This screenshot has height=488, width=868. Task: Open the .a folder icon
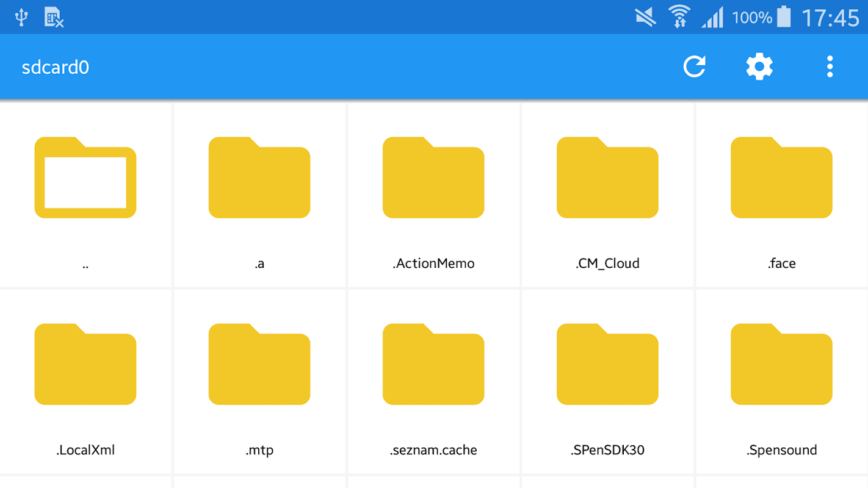click(259, 178)
